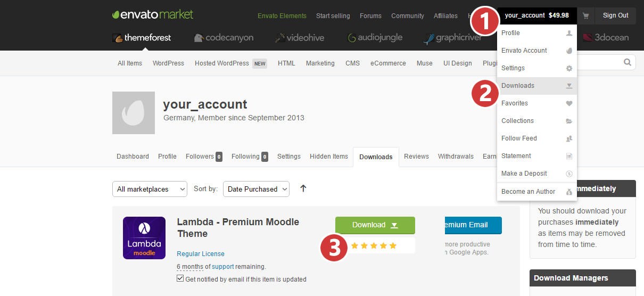Screen dimensions: 644x296
Task: Switch to the Reviews tab
Action: pyautogui.click(x=416, y=157)
